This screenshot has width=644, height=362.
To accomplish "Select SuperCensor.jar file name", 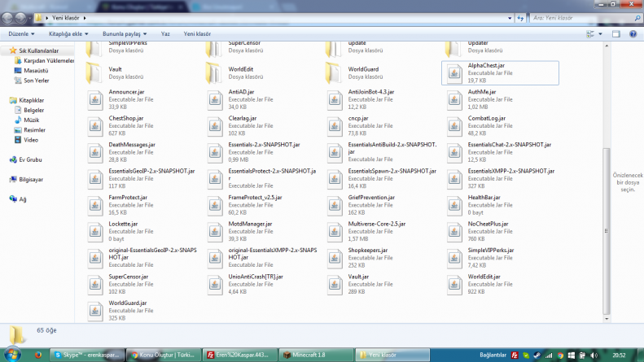I will [128, 277].
